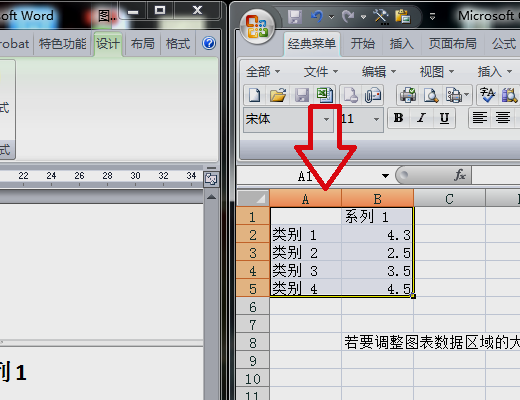Viewport: 520px width, 400px height.
Task: Run spelling check with the ABC checkmark icon
Action: [x=487, y=95]
